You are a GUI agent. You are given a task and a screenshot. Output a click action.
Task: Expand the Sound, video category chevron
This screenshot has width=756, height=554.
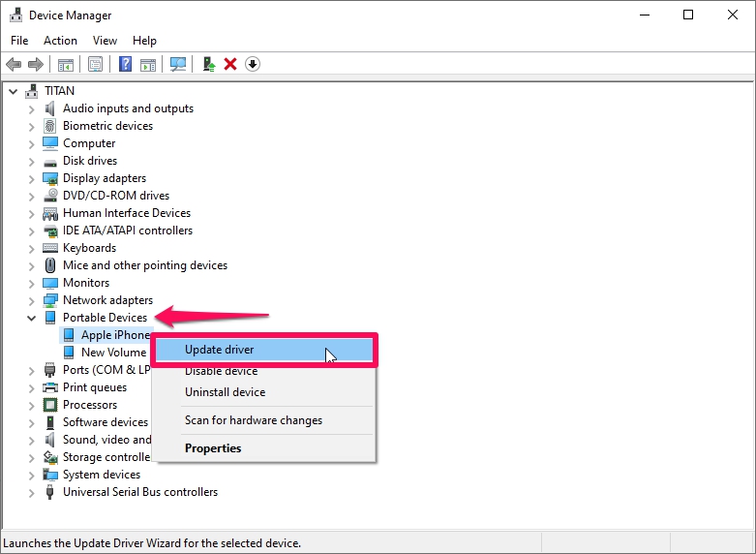(x=31, y=441)
